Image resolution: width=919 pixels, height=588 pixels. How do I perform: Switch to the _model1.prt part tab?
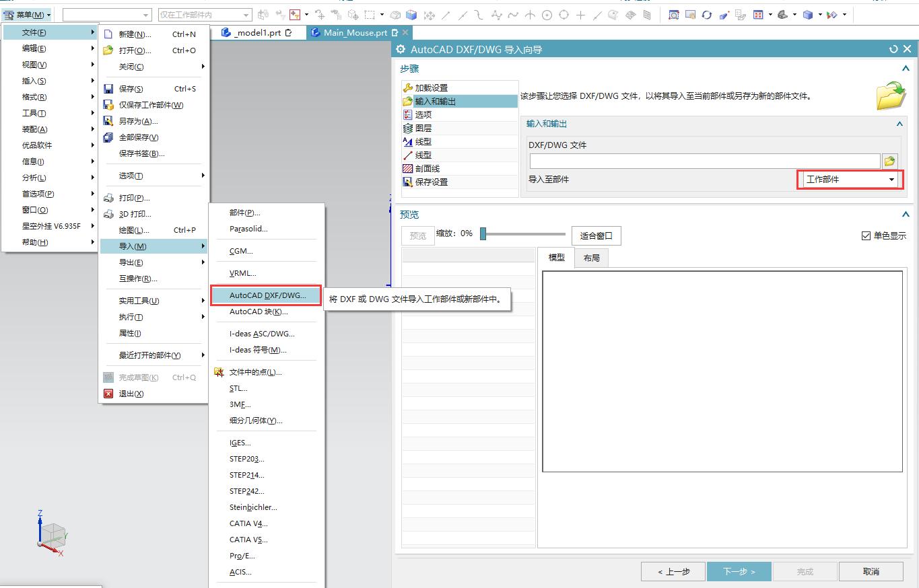pos(259,32)
